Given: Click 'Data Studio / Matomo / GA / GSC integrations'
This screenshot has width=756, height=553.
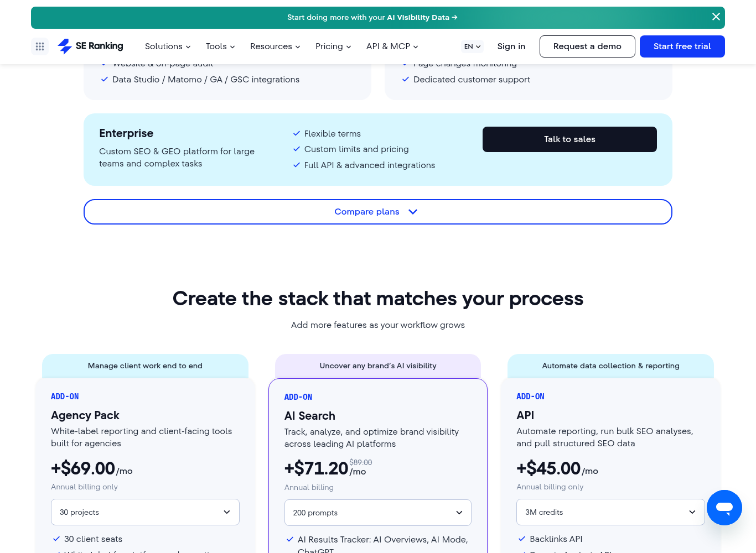Looking at the screenshot, I should click(x=206, y=80).
